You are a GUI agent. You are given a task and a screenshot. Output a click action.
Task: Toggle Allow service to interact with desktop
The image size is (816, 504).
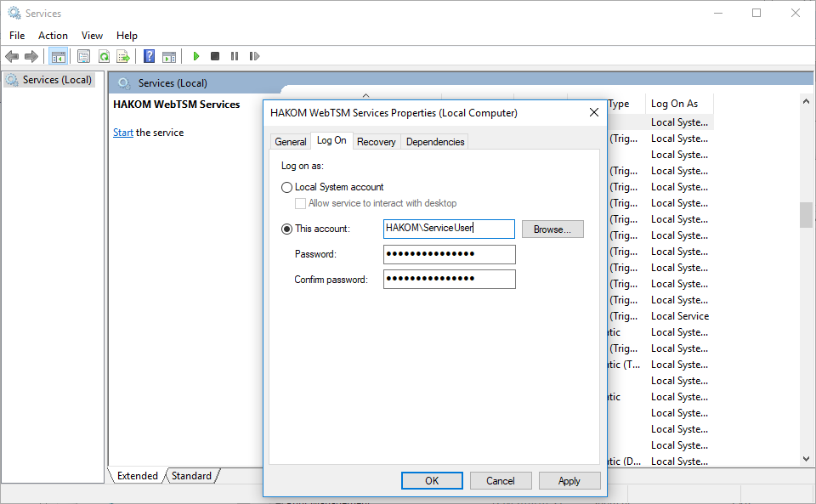pyautogui.click(x=300, y=203)
